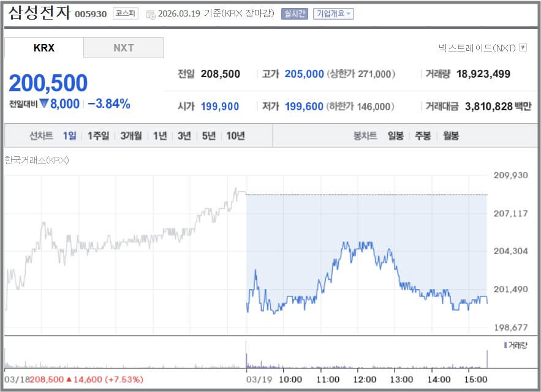The width and height of the screenshot is (541, 392).
Task: Switch to the 주봉 candle chart
Action: pyautogui.click(x=423, y=135)
